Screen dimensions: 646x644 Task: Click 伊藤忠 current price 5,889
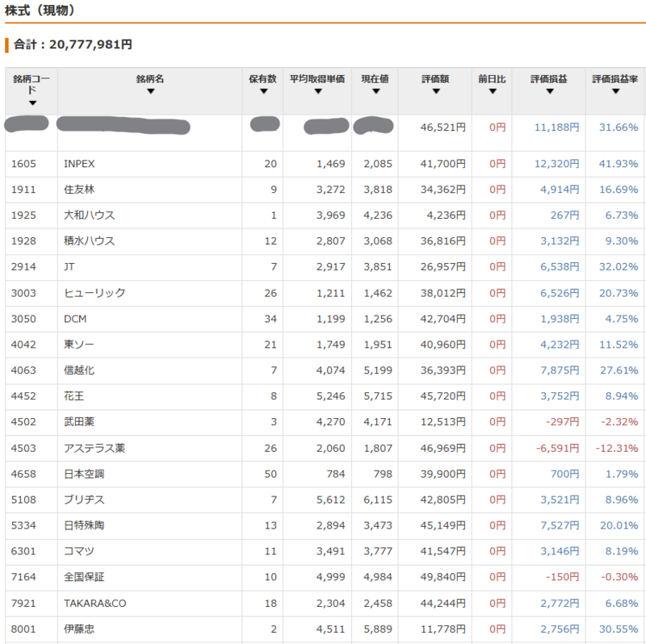[378, 629]
